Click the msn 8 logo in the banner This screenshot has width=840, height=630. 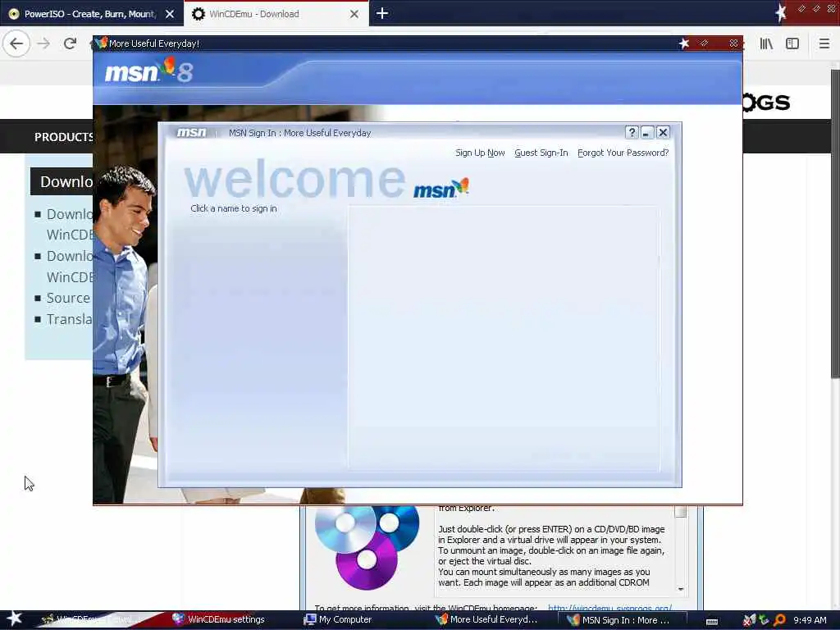148,71
